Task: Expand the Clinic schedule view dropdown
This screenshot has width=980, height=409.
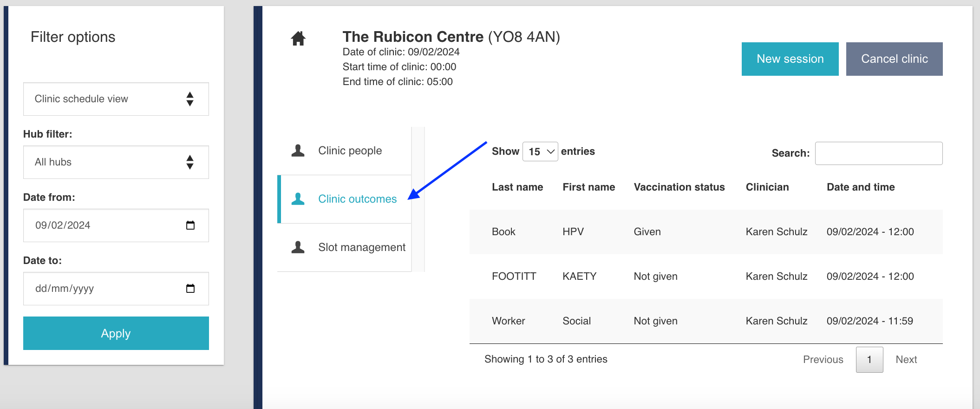Action: (116, 99)
